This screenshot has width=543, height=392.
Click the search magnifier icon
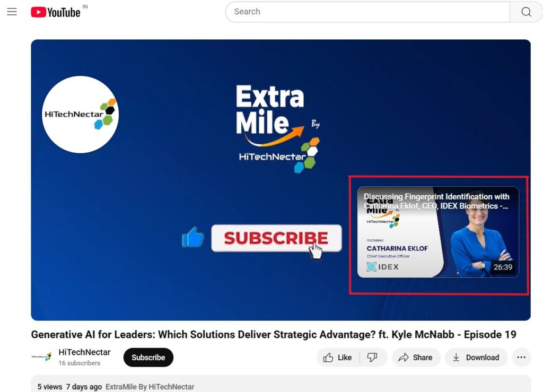pos(526,12)
